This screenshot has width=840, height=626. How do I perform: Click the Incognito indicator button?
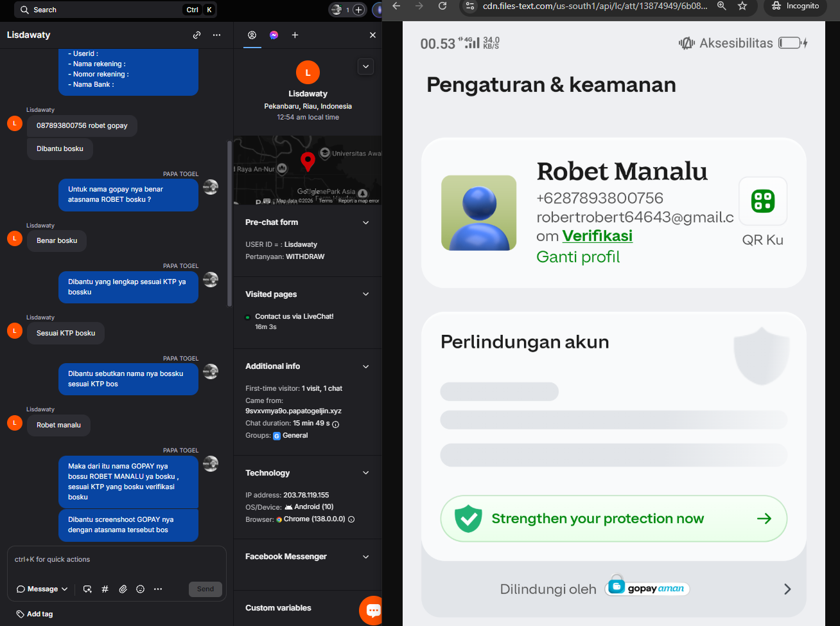click(795, 6)
